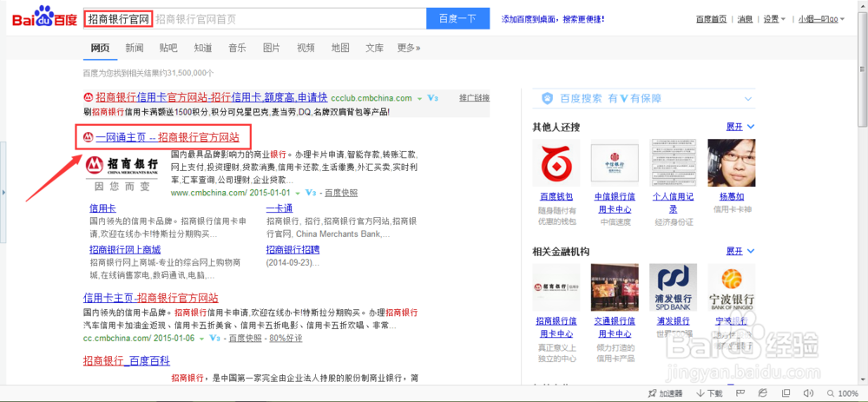Click the left side-panel expand arrow
The width and height of the screenshot is (868, 402).
(x=3, y=192)
